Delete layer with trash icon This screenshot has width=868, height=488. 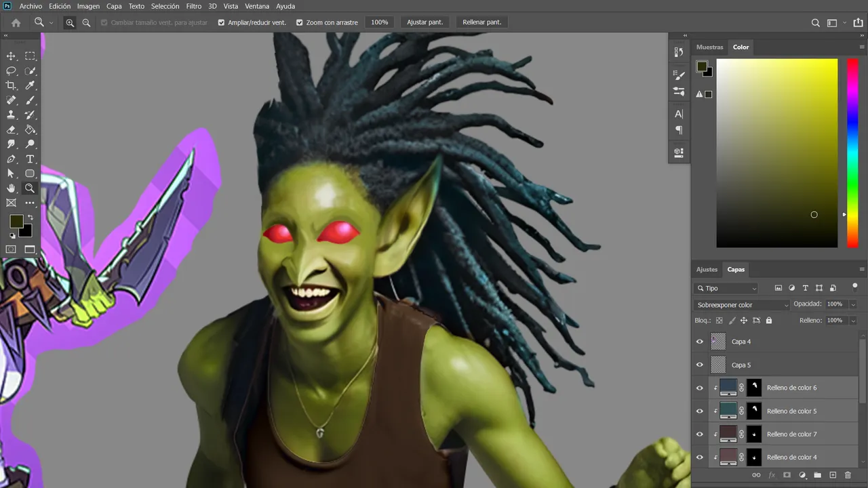click(848, 475)
